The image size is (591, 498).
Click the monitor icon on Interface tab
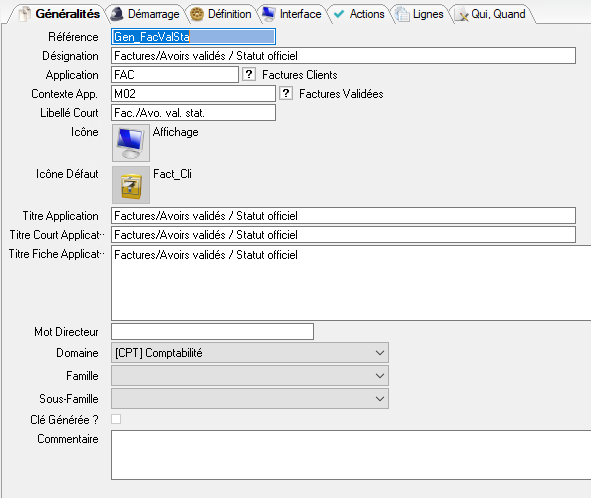[x=268, y=14]
